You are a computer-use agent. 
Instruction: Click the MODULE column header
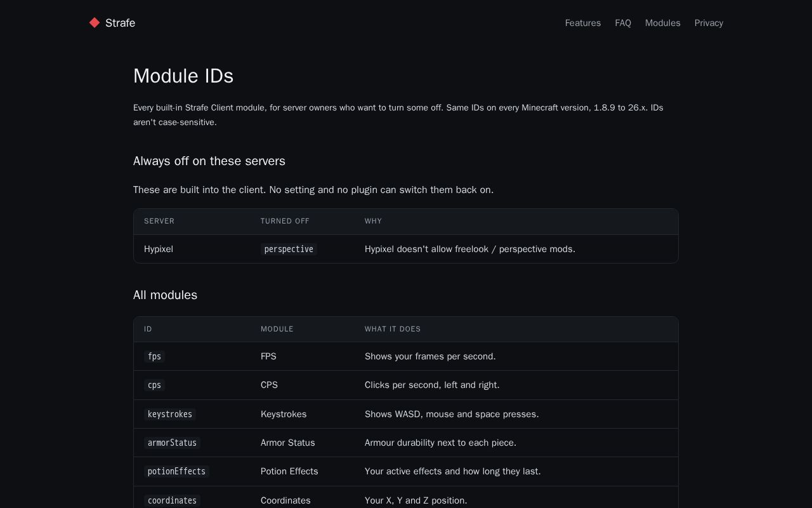[277, 329]
